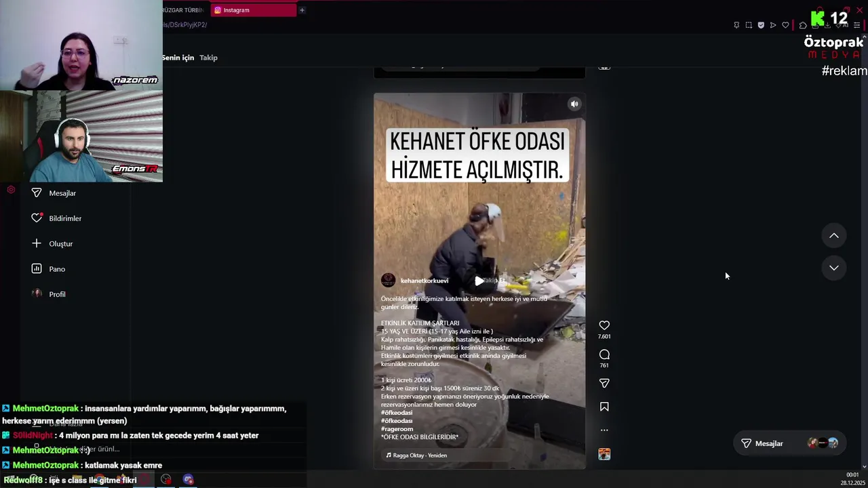The image size is (868, 488).
Task: Click the Mesajlar button avatar group
Action: [x=823, y=443]
